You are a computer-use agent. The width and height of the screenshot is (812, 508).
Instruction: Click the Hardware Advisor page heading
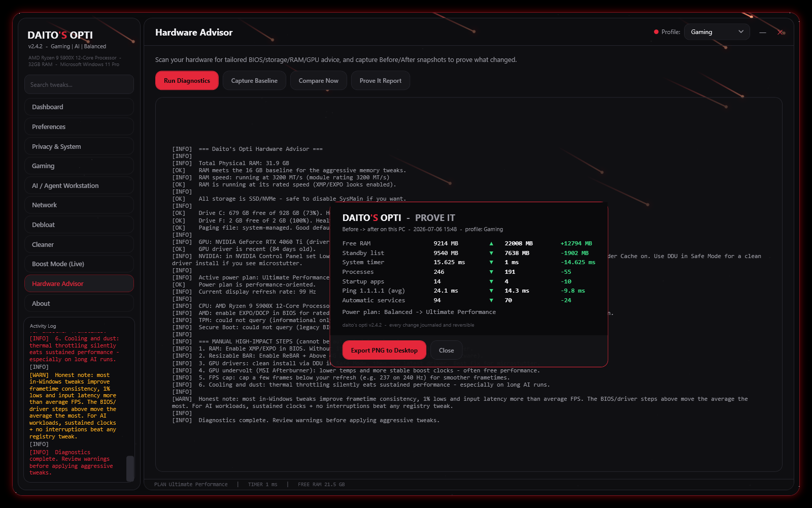(x=194, y=33)
